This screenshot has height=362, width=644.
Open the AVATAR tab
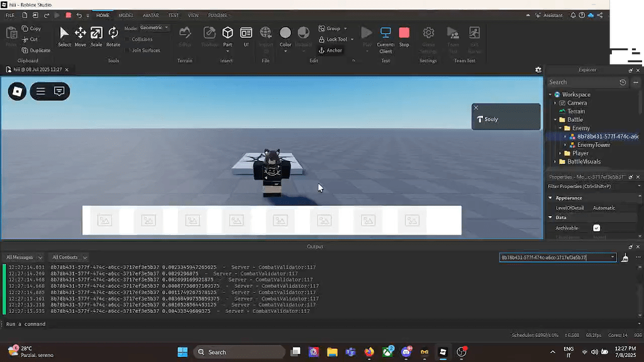[150, 15]
